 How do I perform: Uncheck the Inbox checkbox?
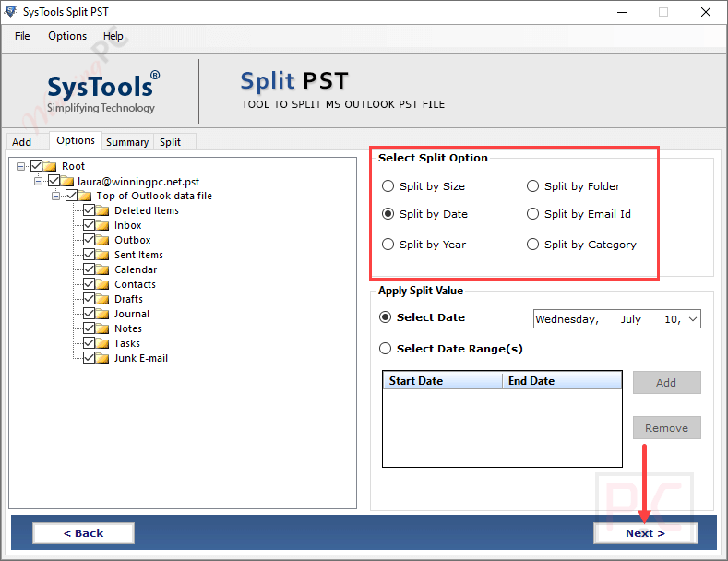(x=90, y=225)
